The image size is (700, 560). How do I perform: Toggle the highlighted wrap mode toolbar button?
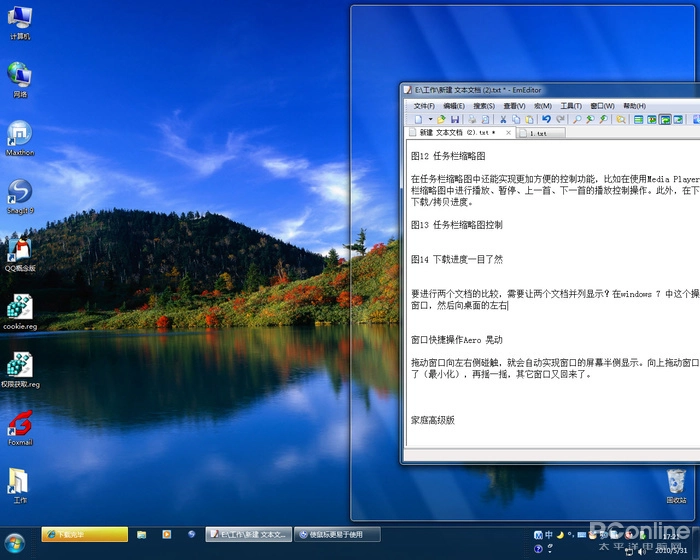click(665, 119)
